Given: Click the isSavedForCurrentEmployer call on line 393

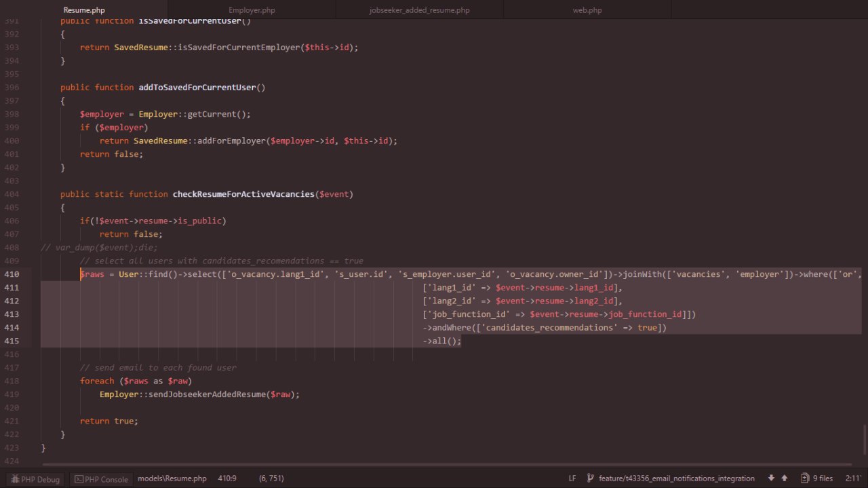Looking at the screenshot, I should (x=239, y=48).
